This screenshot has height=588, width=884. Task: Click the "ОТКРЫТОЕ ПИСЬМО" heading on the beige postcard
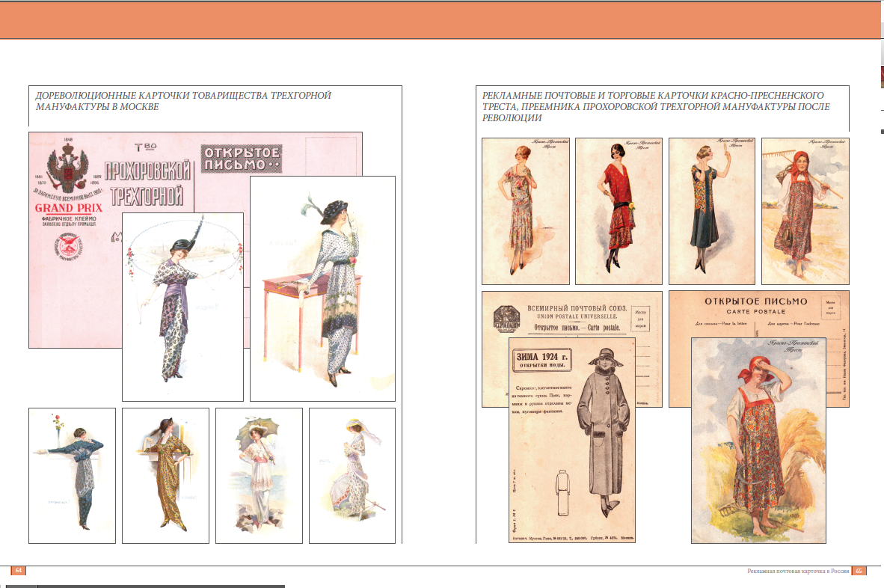(755, 301)
